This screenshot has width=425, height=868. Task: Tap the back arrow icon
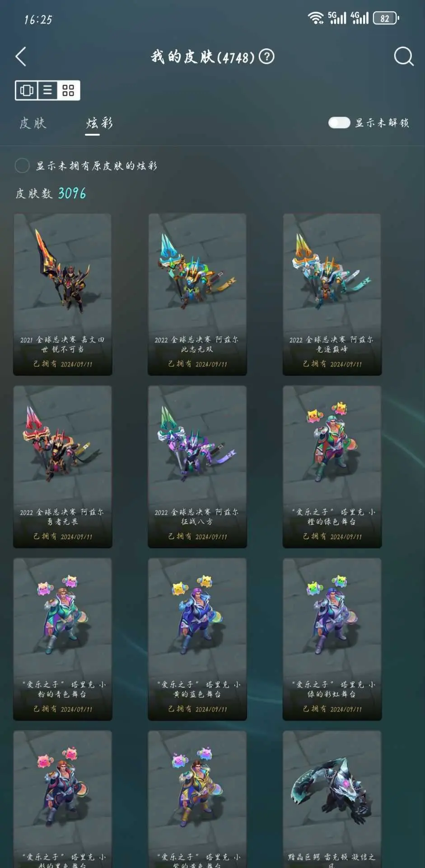21,57
